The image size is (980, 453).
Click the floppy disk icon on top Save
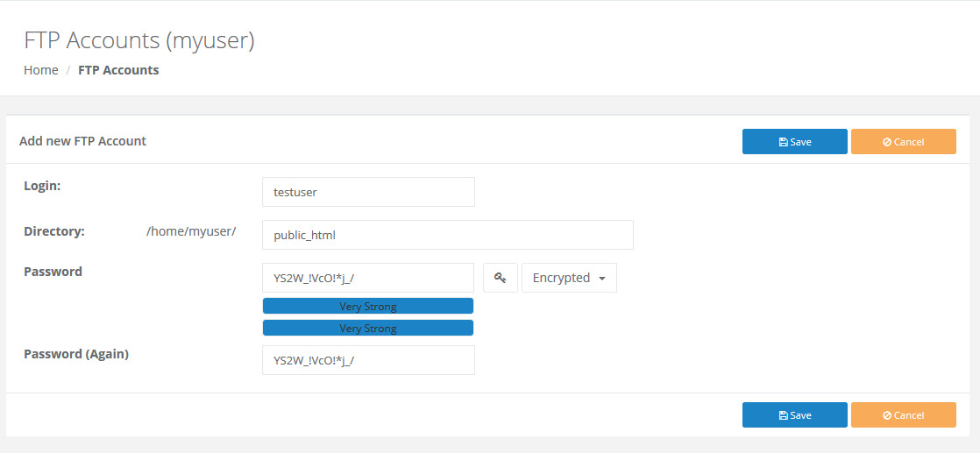[x=783, y=142]
